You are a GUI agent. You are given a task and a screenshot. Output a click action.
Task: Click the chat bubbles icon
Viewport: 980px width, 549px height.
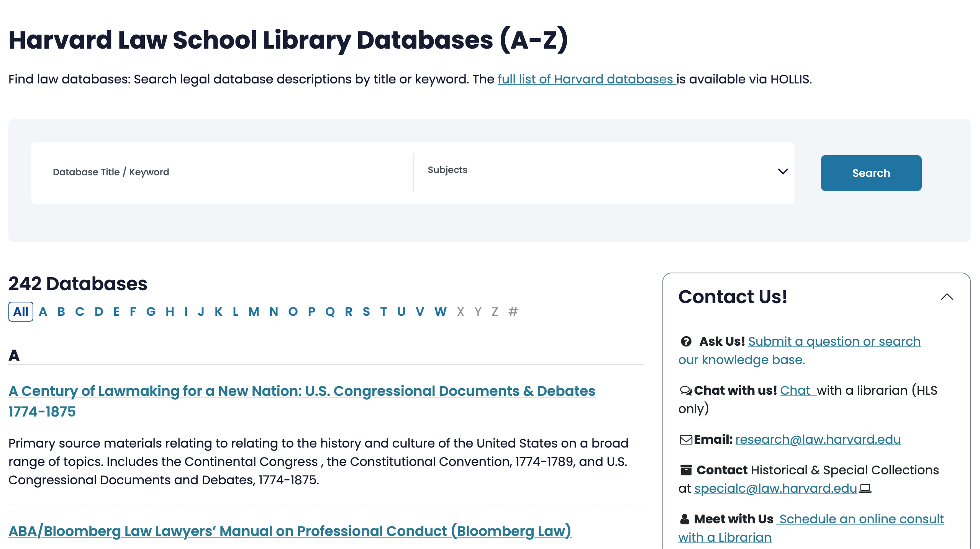tap(686, 391)
